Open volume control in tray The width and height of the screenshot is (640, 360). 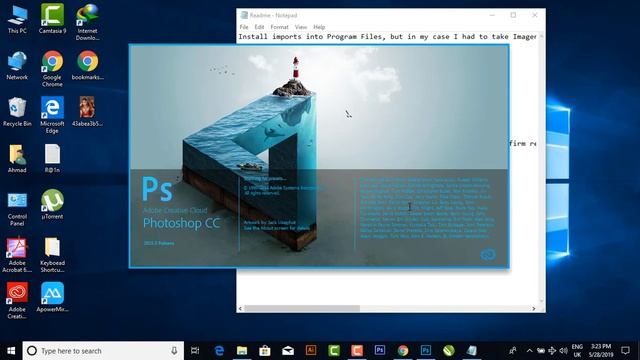[x=563, y=351]
